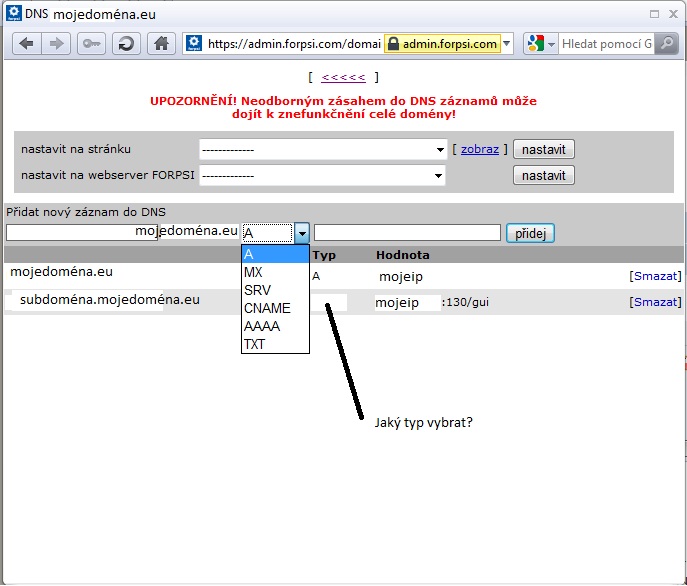Viewport: 687px width, 586px height.
Task: Go to the Home page icon
Action: [161, 44]
